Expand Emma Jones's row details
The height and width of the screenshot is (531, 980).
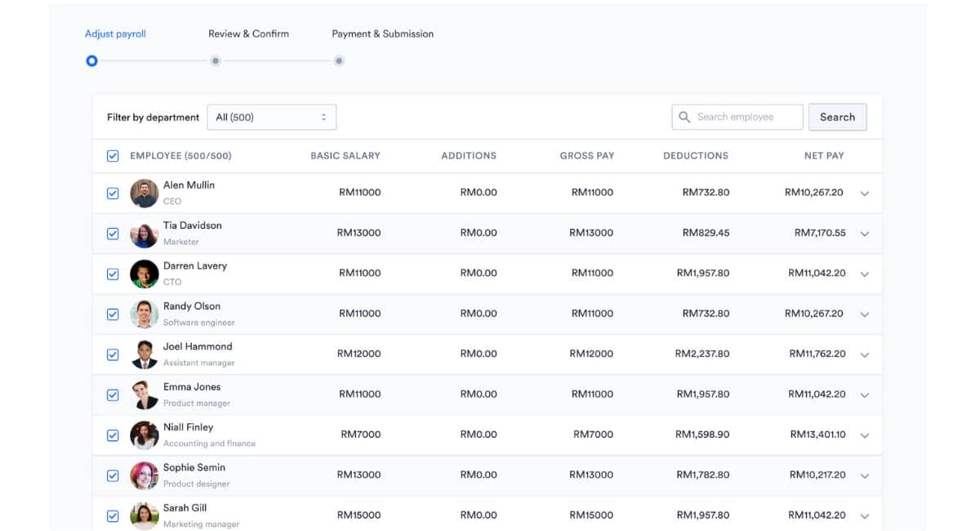pos(864,395)
